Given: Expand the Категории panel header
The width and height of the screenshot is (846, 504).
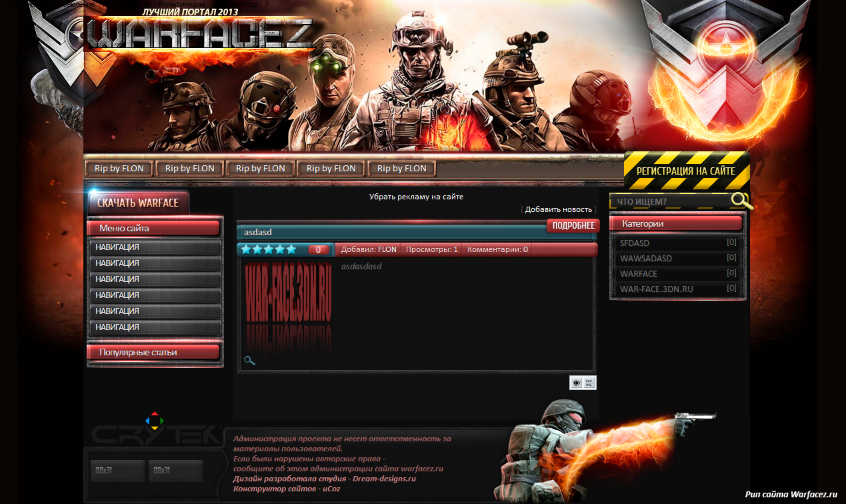Looking at the screenshot, I should (675, 223).
